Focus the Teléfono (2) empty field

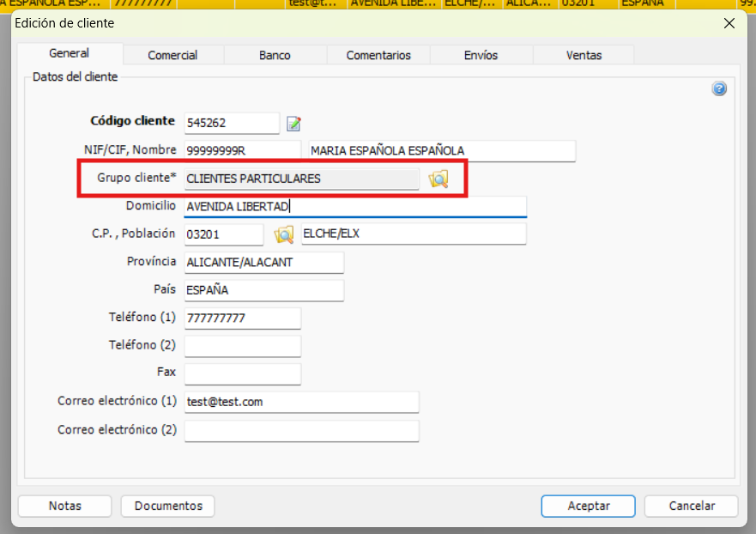pos(243,346)
